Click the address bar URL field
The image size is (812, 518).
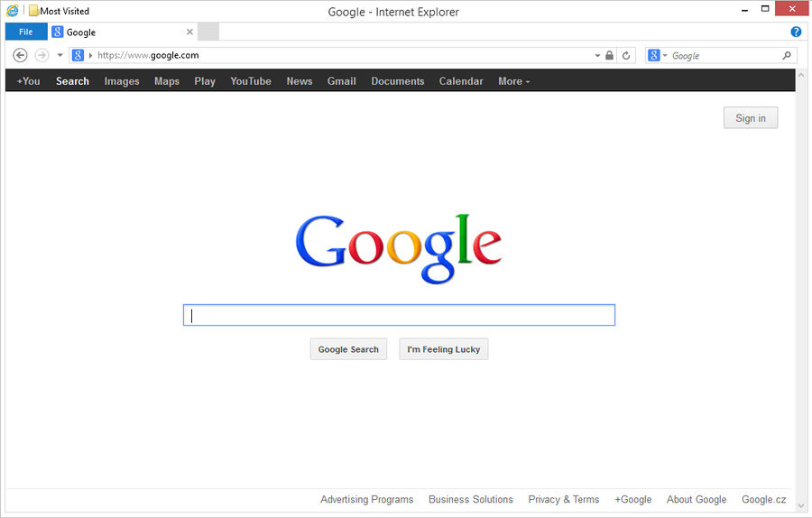pyautogui.click(x=342, y=55)
